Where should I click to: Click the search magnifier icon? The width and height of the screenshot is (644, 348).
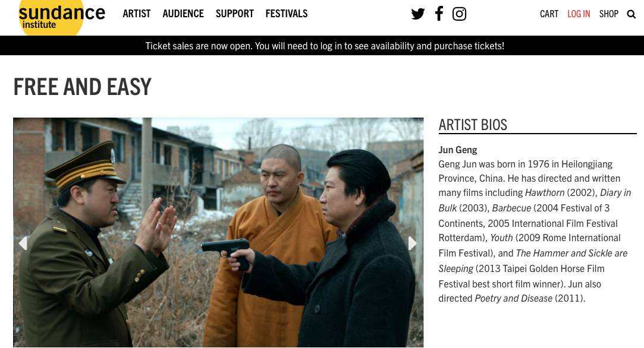(x=632, y=14)
